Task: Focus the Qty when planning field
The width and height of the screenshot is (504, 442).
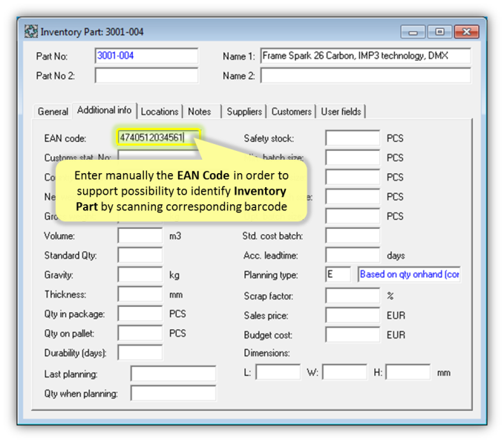Action: (x=173, y=393)
